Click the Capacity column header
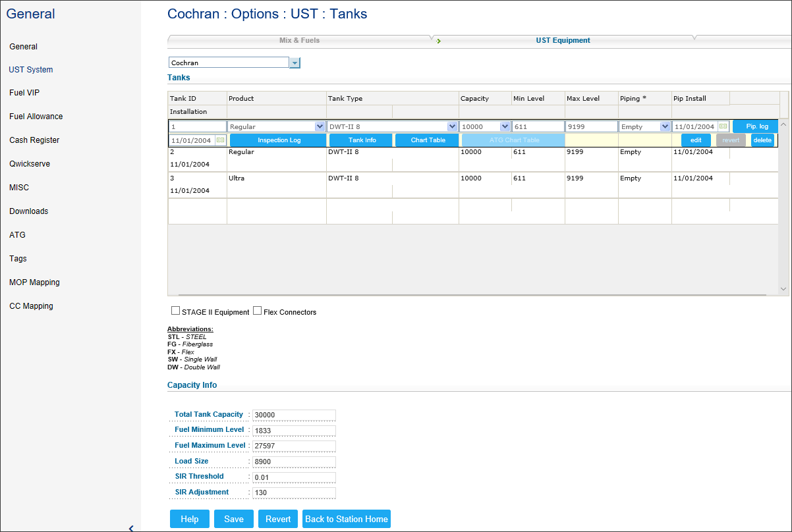792x532 pixels. 486,99
